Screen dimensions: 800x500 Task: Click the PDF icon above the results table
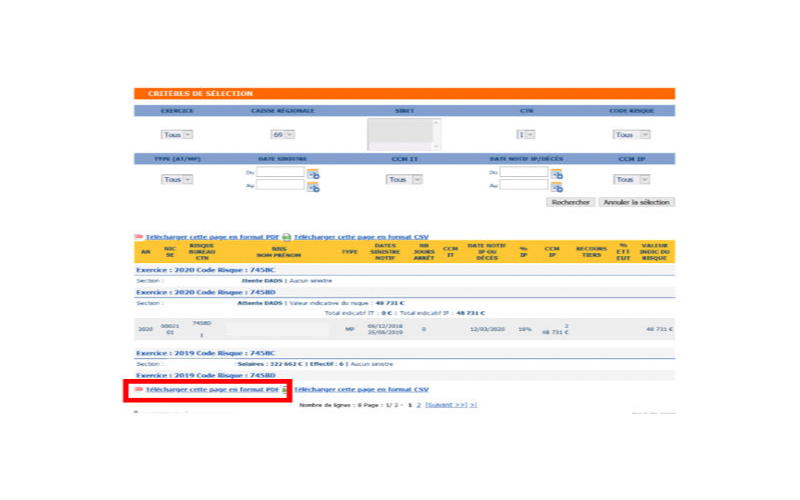tap(139, 237)
